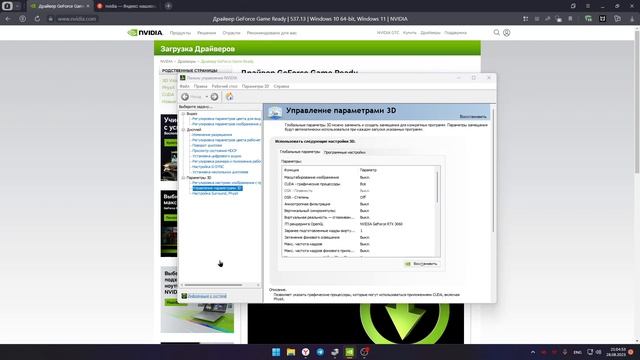
Task: Open the Файл menu in NVIDIA Control Panel
Action: pos(184,87)
